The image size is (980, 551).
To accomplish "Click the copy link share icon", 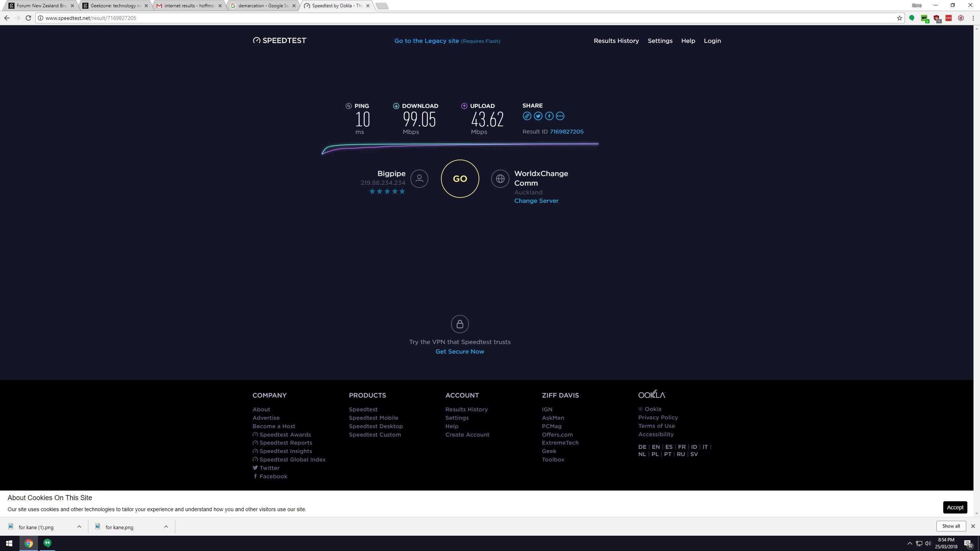I will (x=527, y=116).
